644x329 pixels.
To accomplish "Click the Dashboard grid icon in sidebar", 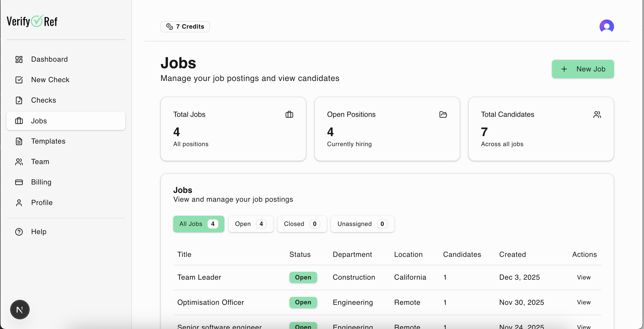I will 19,59.
